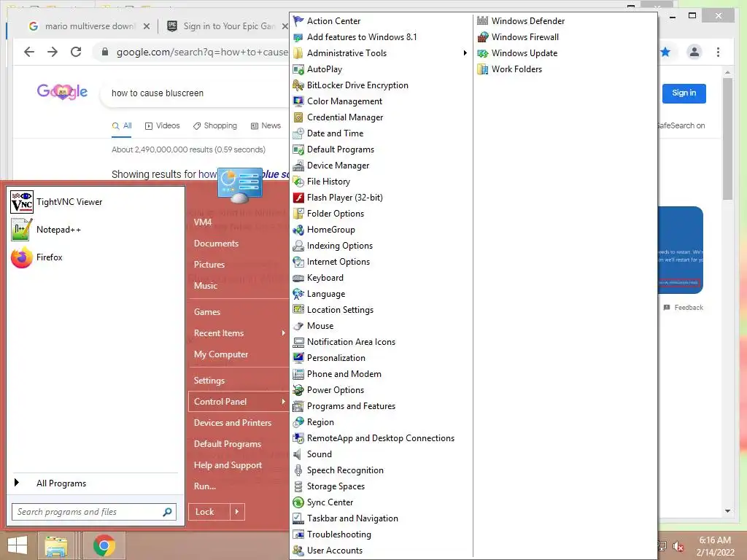Reload the page in Chrome
Screen dimensions: 747x560
click(76, 52)
